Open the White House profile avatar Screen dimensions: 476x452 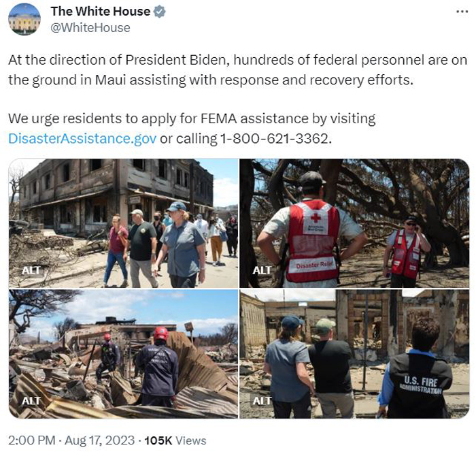pos(24,19)
